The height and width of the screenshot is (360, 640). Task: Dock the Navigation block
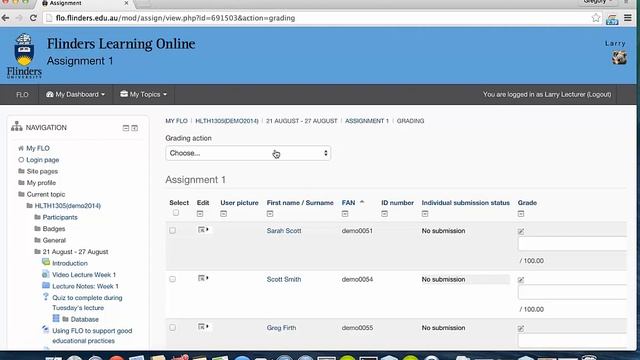[x=134, y=128]
